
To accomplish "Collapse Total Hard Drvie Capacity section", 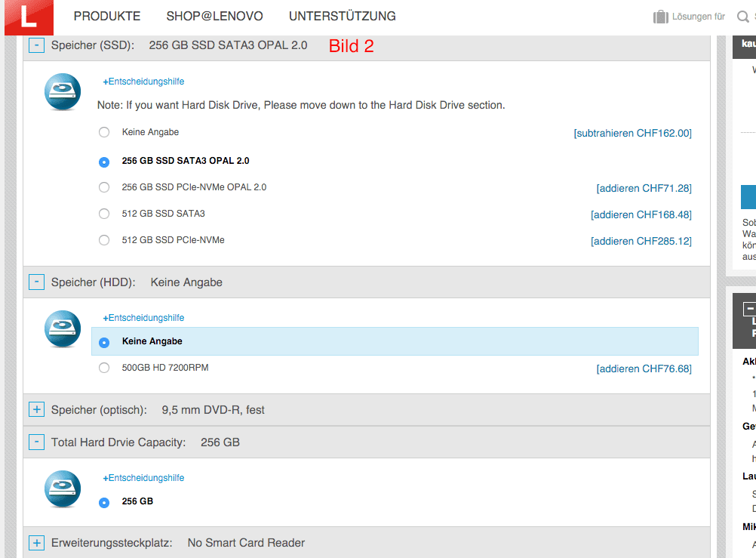I will coord(37,442).
